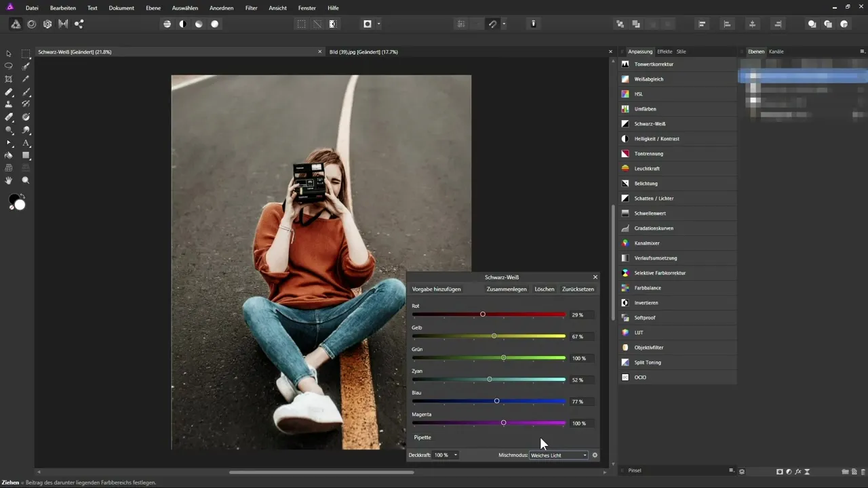
Task: Add a Kanalmixer adjustment from list
Action: 677,243
